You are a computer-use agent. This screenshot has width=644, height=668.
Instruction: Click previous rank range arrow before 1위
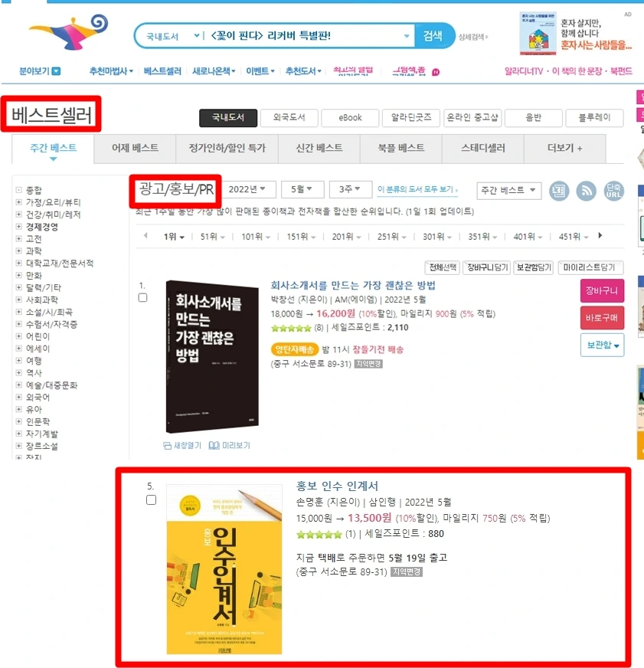(145, 235)
